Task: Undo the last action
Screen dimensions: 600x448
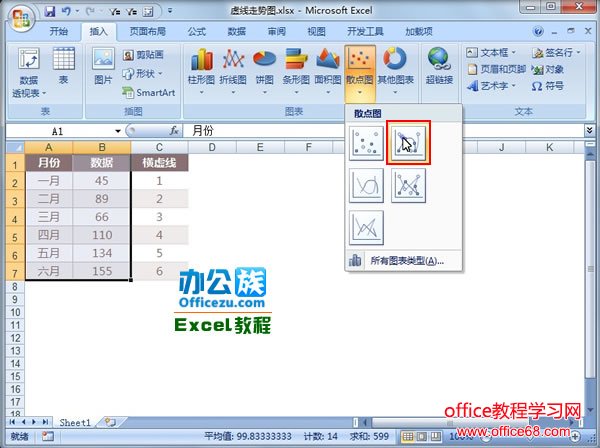Action: pos(67,11)
